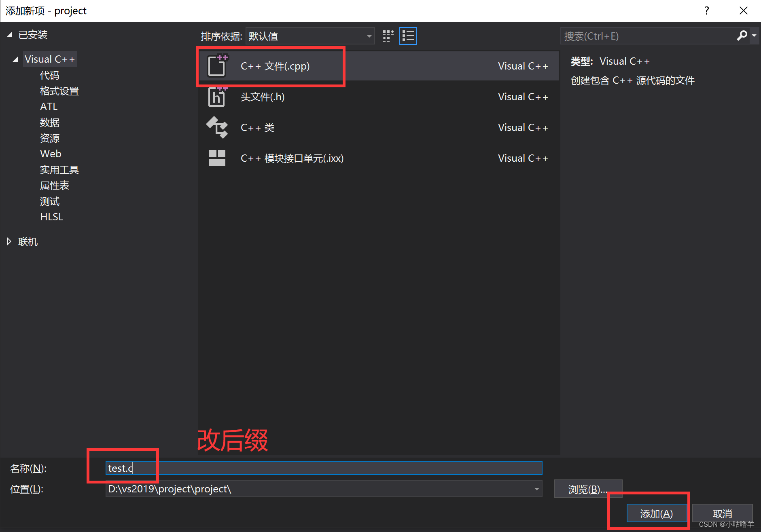The width and height of the screenshot is (761, 532).
Task: Collapse the 已安装 tree node
Action: point(10,34)
